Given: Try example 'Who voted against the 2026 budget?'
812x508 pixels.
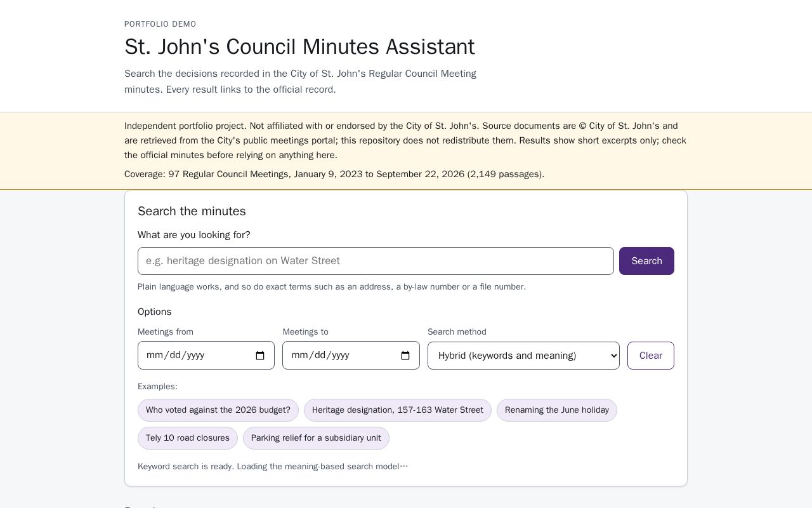Looking at the screenshot, I should (218, 410).
